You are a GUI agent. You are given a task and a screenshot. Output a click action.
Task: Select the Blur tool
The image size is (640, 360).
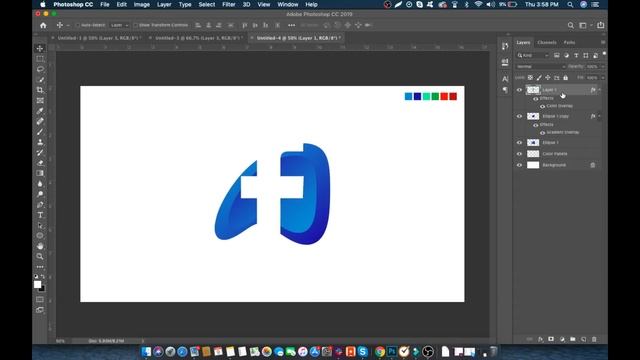(40, 184)
